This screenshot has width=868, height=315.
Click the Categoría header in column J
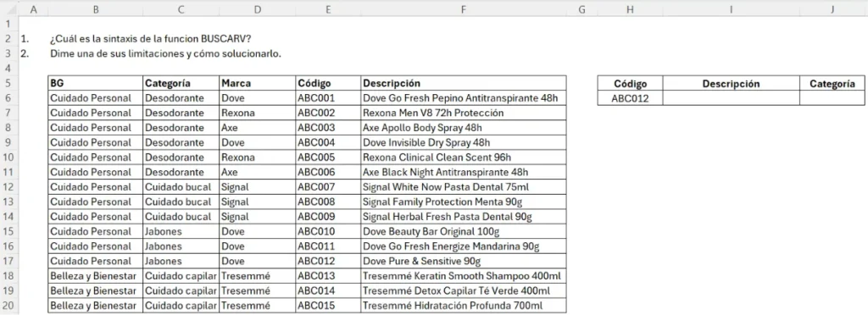click(832, 84)
